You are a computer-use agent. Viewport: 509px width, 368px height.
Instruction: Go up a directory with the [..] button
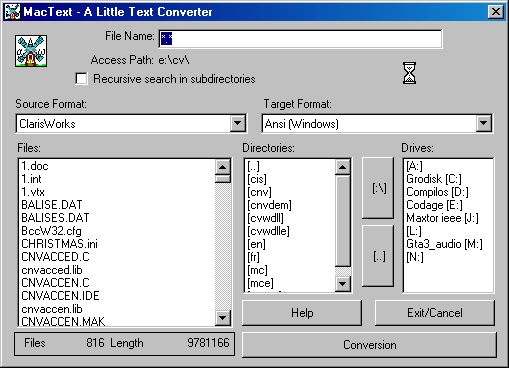coord(378,256)
